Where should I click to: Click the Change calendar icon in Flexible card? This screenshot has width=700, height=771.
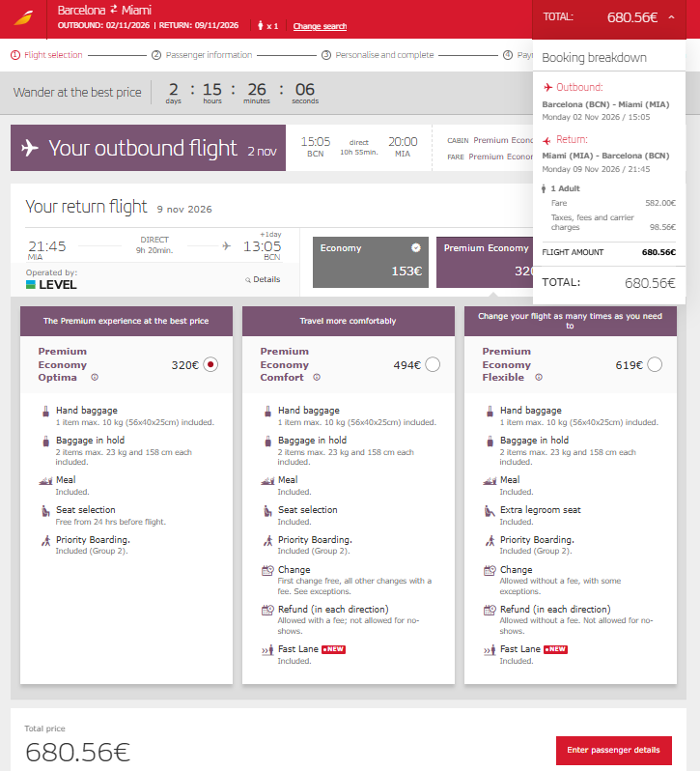(490, 570)
